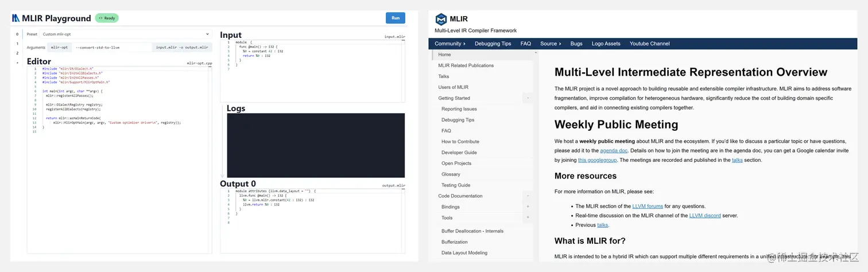Click the input.mlir file label
Screen dimensions: 868x272
394,37
